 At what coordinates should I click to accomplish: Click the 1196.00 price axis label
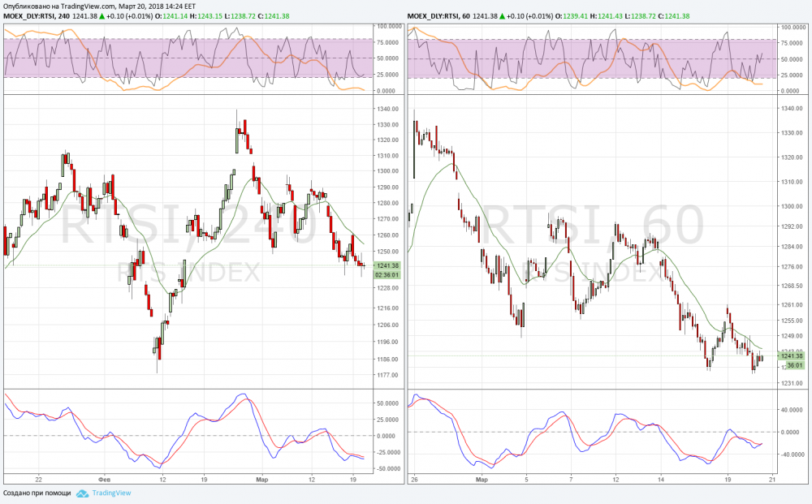click(388, 342)
